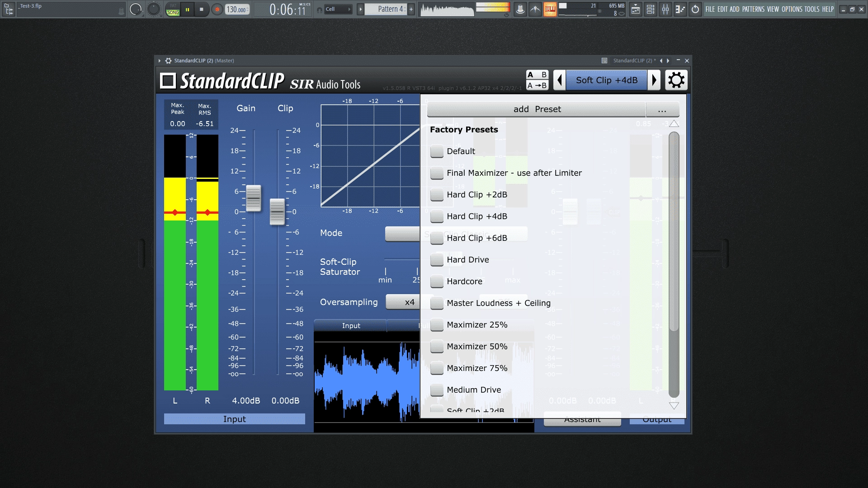The image size is (868, 488).
Task: Open plugin wrapper gear settings
Action: point(168,61)
